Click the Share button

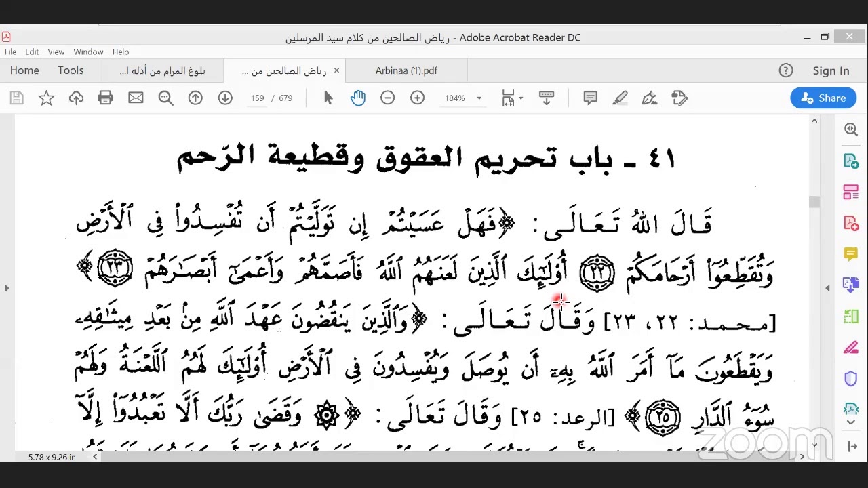(823, 98)
